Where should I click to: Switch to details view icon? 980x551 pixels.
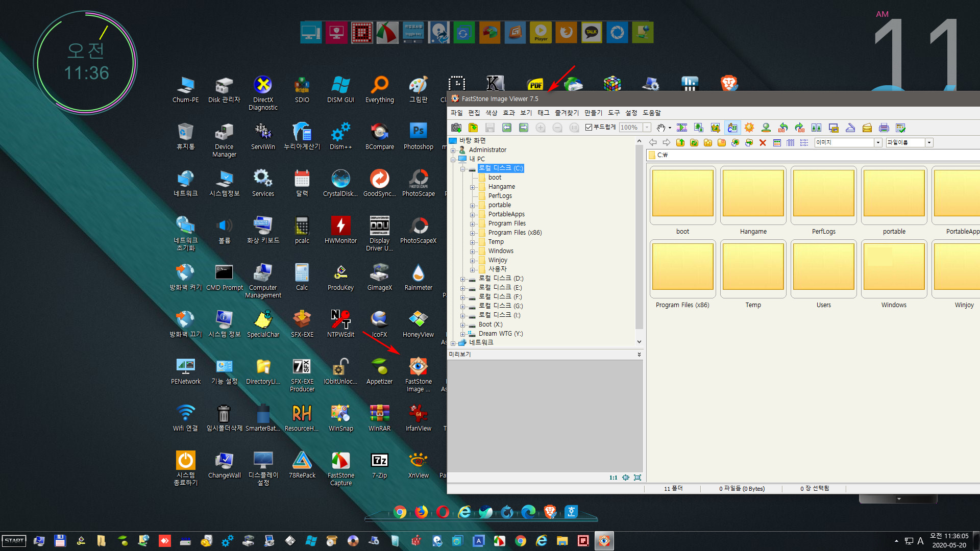pos(791,143)
